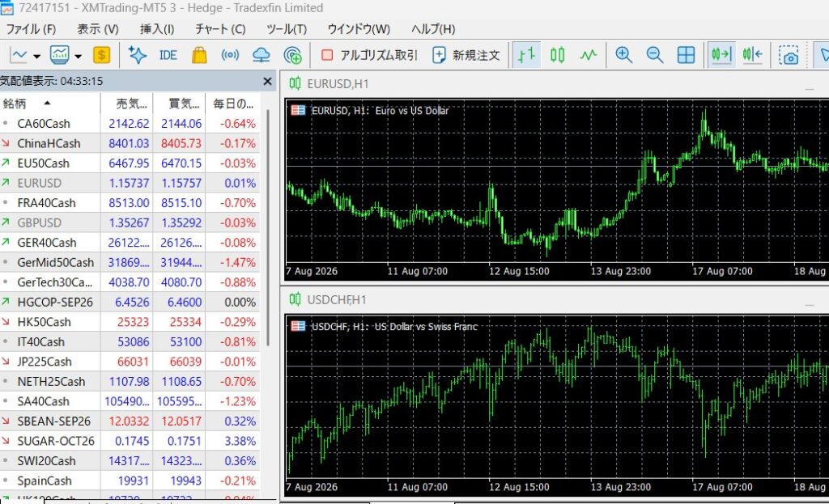Select the SWI20Cash symbol row
The width and height of the screenshot is (829, 504).
130,460
